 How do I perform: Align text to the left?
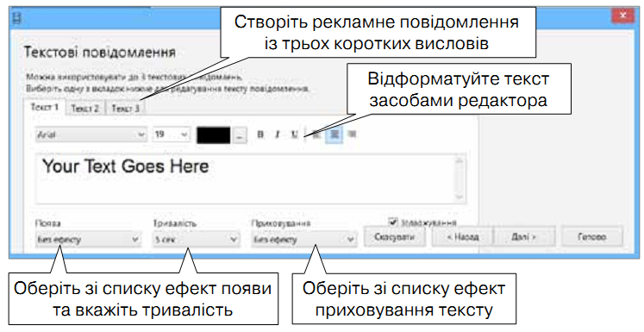click(x=316, y=135)
